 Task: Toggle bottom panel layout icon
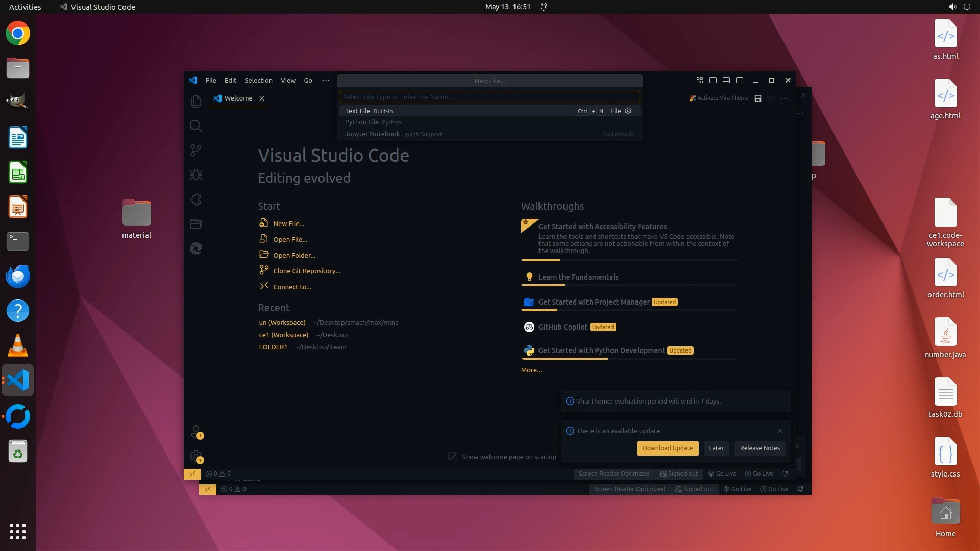726,80
